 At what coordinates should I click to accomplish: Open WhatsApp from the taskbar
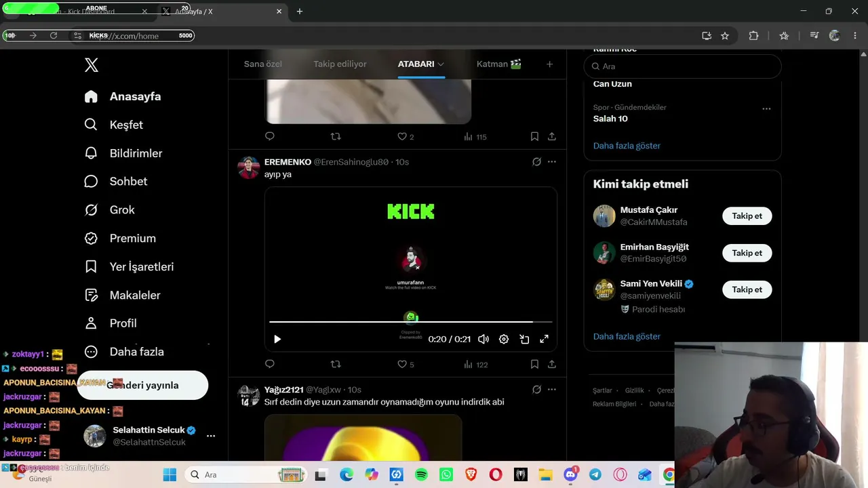(x=446, y=475)
